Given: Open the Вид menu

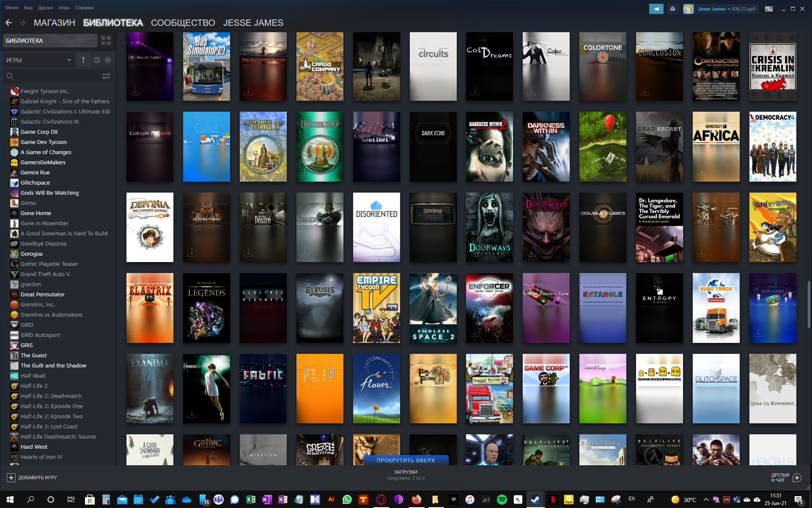Looking at the screenshot, I should [x=28, y=8].
